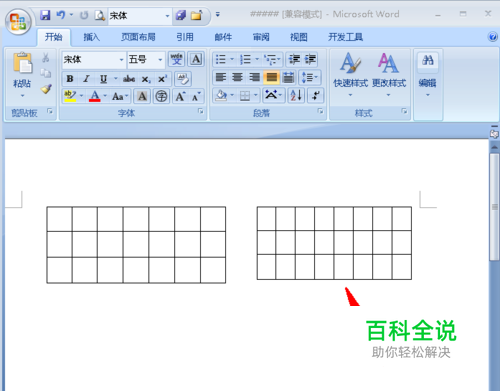This screenshot has width=500, height=391.
Task: Switch to 页面布局 tab
Action: pyautogui.click(x=138, y=37)
